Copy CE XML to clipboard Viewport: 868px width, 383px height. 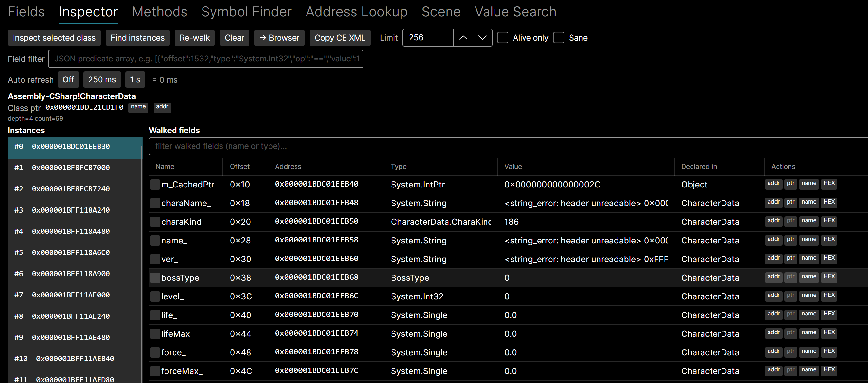point(340,38)
